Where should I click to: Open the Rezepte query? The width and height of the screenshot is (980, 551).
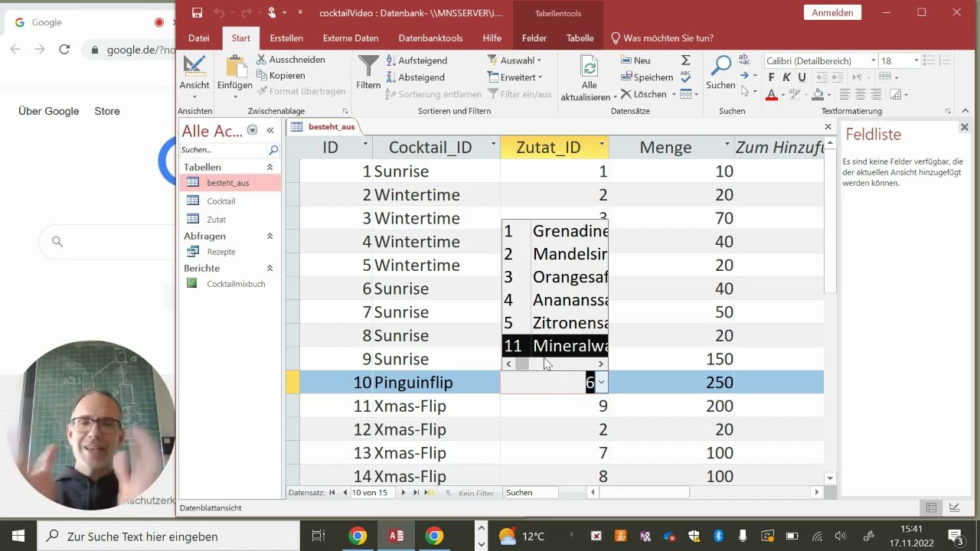pos(221,252)
